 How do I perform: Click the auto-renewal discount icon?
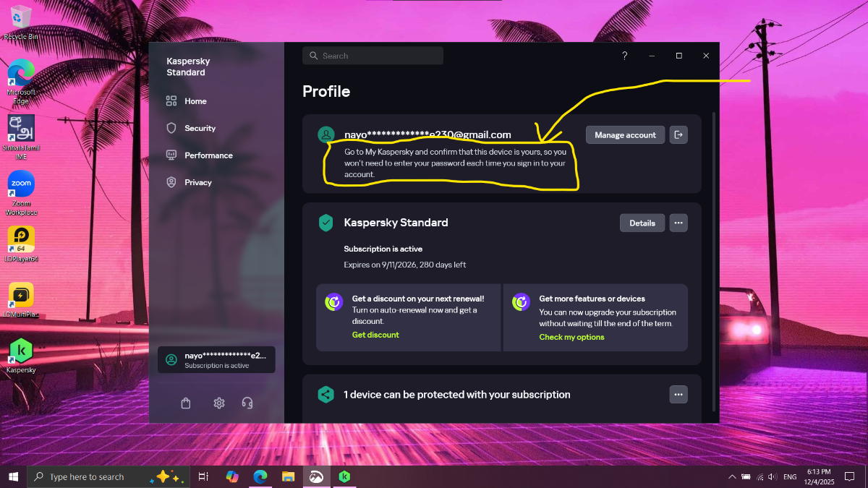(333, 302)
